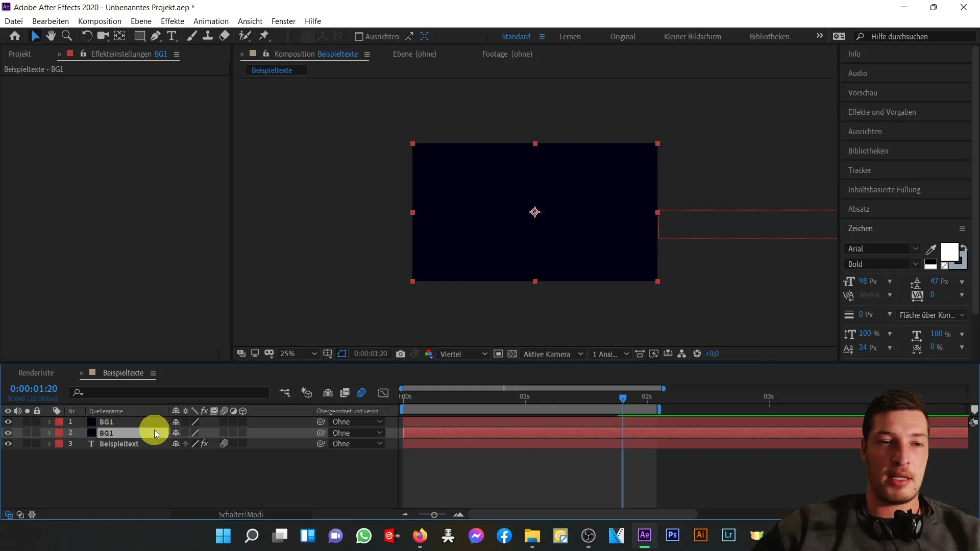Expand layer 3 Beispieltext properties
Screen dimensions: 980x551
[49, 443]
